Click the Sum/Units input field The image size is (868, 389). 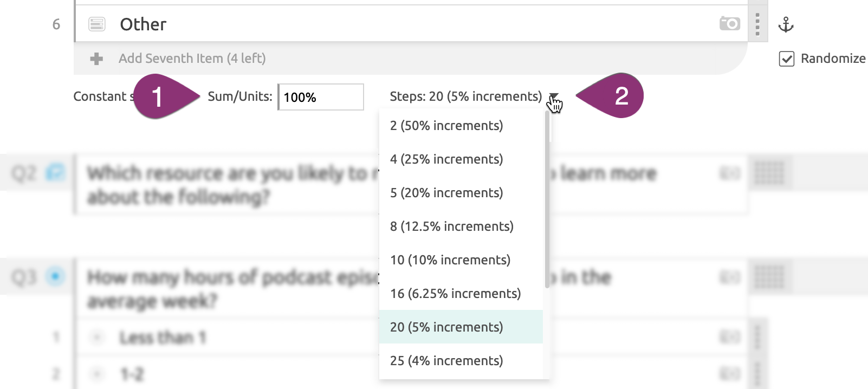point(321,97)
